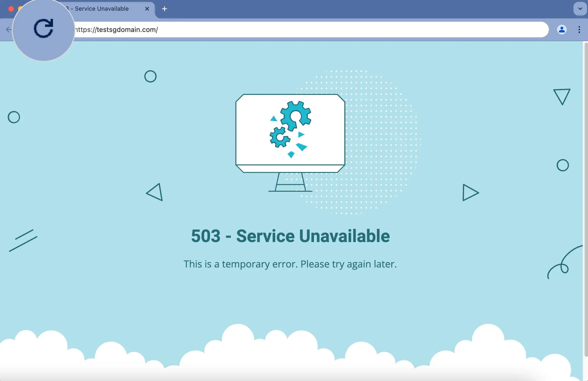
Task: Click the back navigation arrow
Action: 8,30
